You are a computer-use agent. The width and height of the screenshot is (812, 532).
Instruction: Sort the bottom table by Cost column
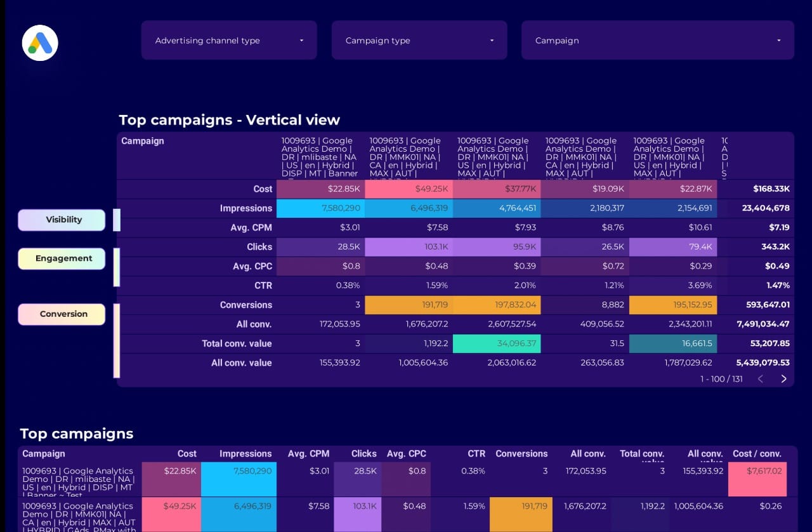click(187, 454)
